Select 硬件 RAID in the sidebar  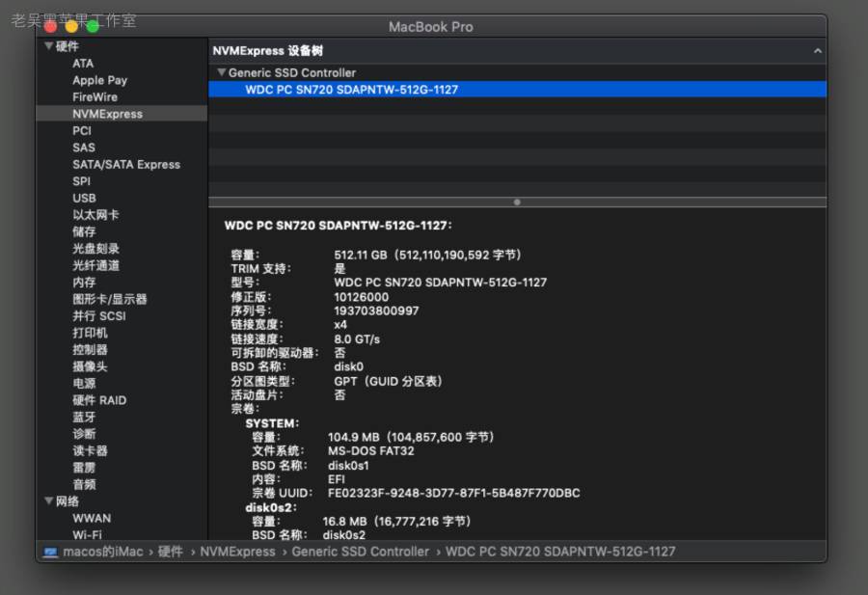click(99, 400)
